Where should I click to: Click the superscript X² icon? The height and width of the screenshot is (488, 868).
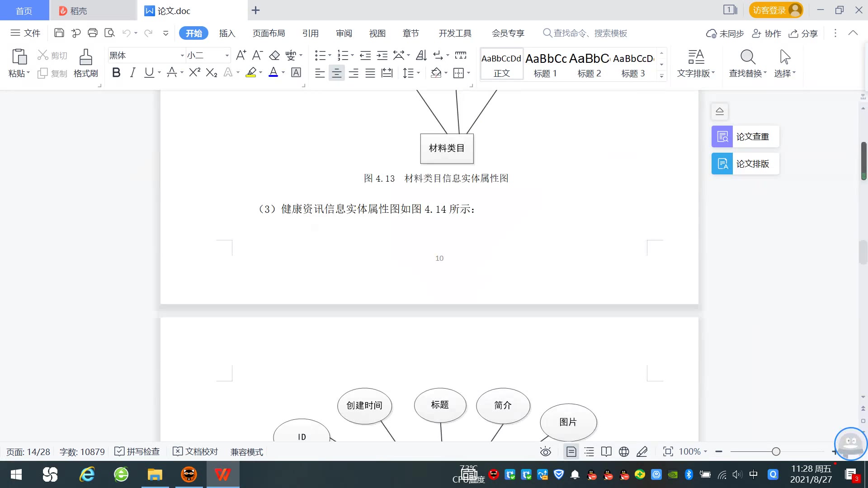pyautogui.click(x=195, y=73)
